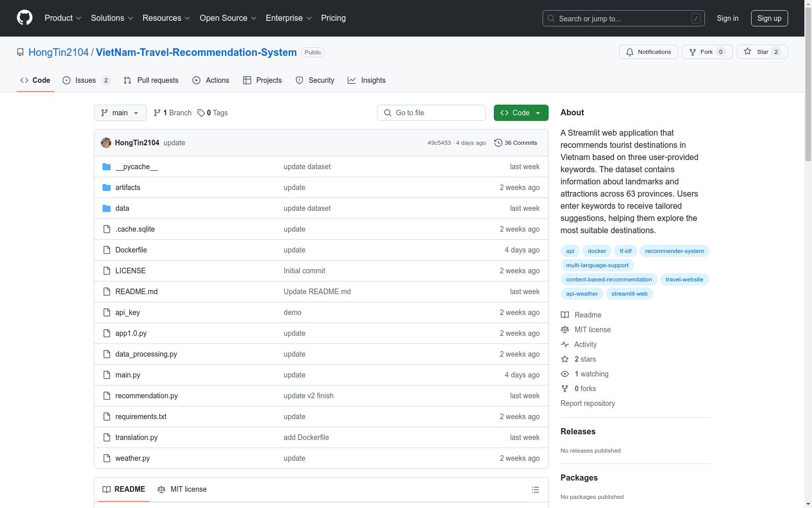Expand the Open Source menu
The height and width of the screenshot is (508, 812).
(x=228, y=18)
